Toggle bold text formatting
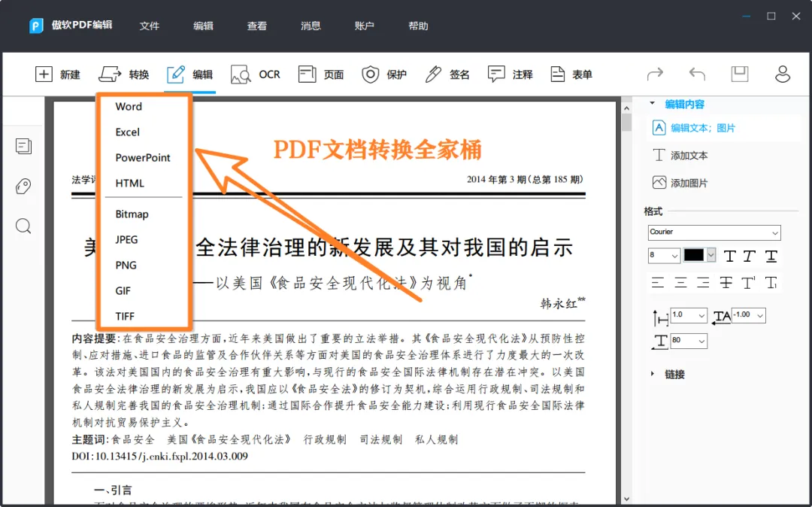This screenshot has width=812, height=507. pyautogui.click(x=729, y=256)
